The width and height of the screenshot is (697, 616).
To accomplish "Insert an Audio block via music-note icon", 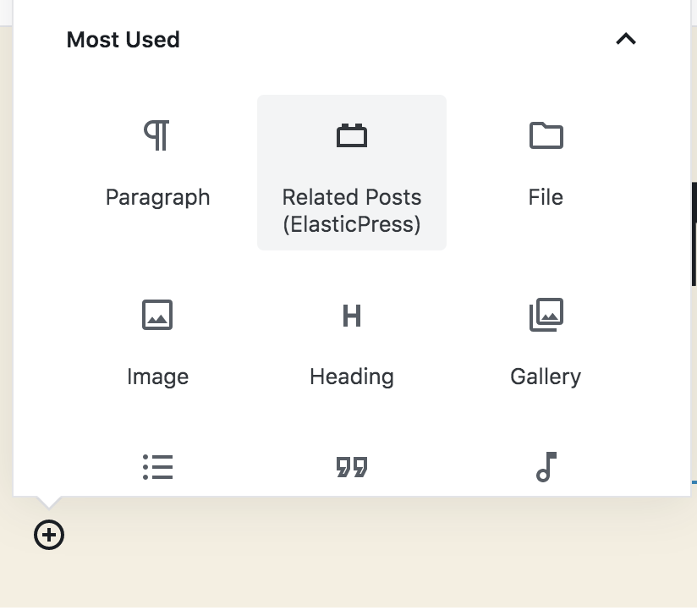I will (x=546, y=467).
